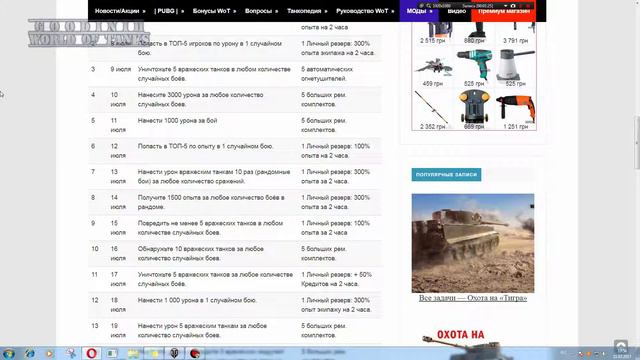Select row number 13 in the table
The image size is (640, 360).
tap(95, 326)
